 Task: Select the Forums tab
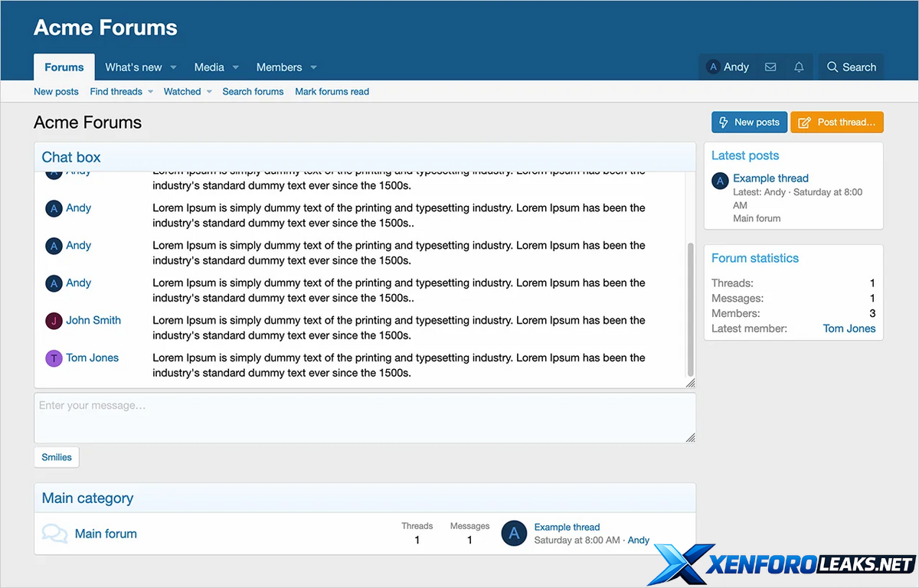(64, 67)
